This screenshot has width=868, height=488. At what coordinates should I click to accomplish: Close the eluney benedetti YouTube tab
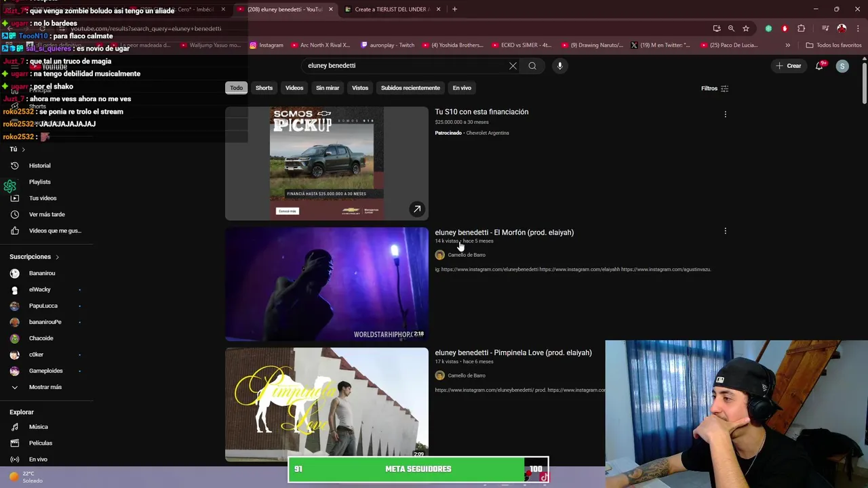(x=331, y=9)
